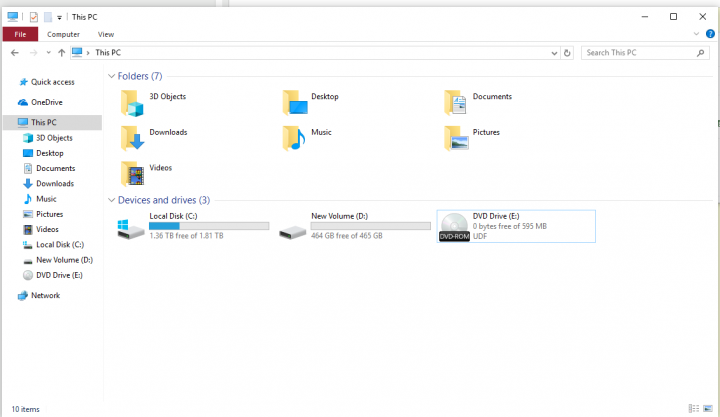Click the '1.36 TB free of 1.81 TB' text
Viewport: 720px width, 417px height.
point(186,236)
